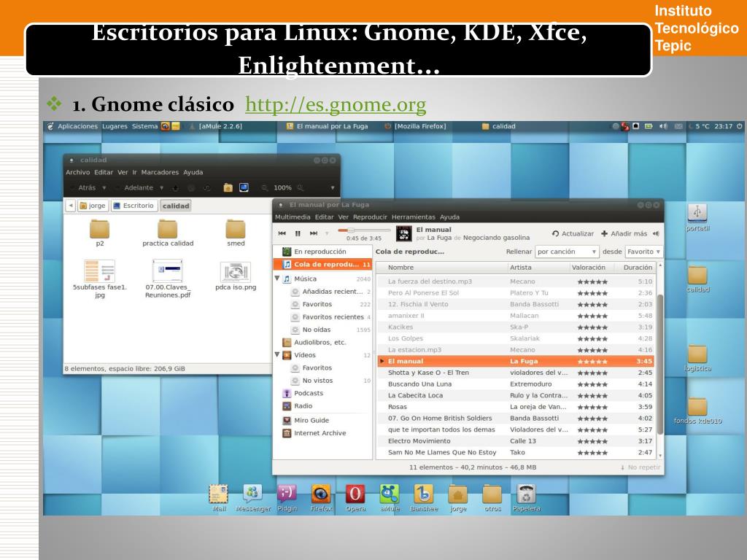747x560 pixels.
Task: Launch Pidgin from the dock
Action: (287, 498)
